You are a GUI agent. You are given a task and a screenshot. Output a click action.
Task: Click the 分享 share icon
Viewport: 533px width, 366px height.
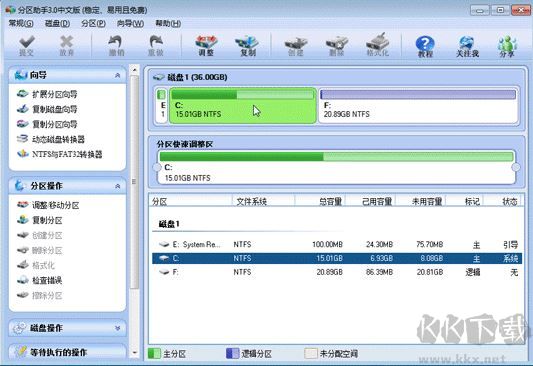[x=507, y=46]
